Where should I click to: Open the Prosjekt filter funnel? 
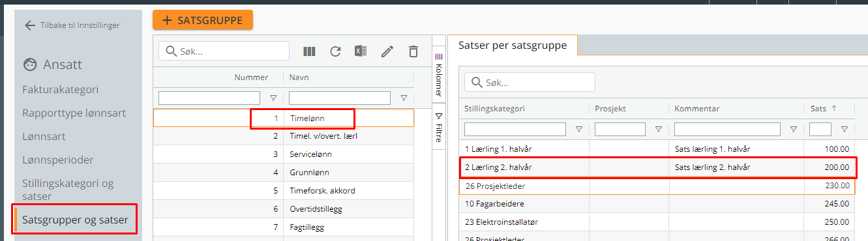click(658, 129)
